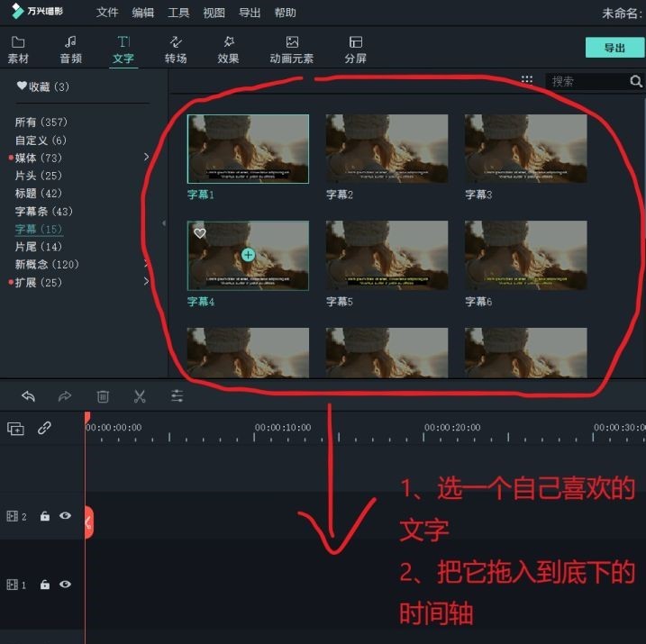Open the 视图 menu
This screenshot has height=644, width=646.
[x=214, y=13]
